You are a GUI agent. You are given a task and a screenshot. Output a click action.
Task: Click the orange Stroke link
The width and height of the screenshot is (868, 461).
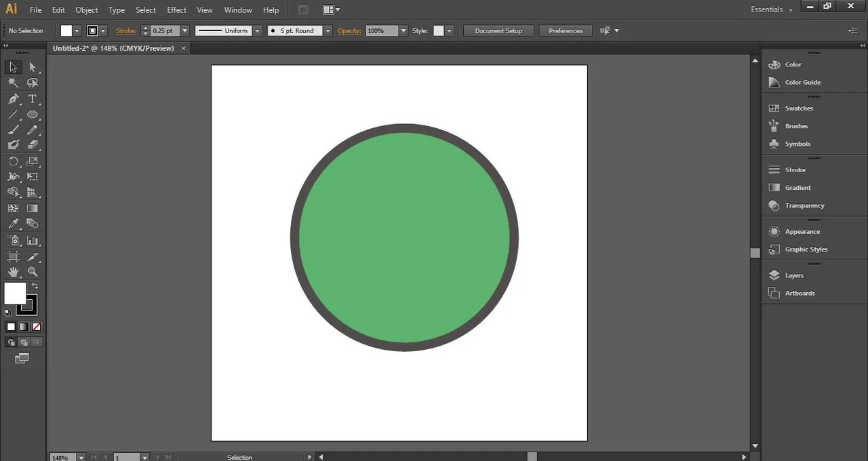coord(126,31)
